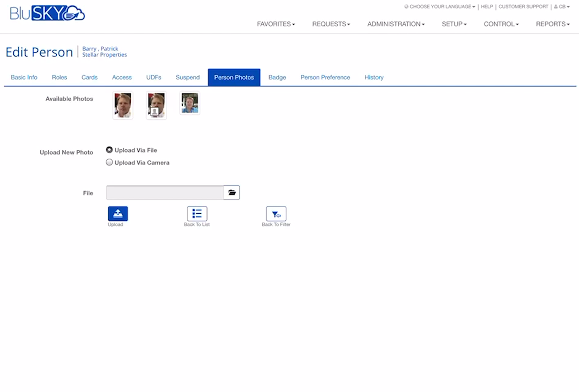Open the Cards tab
The width and height of the screenshot is (579, 392).
coord(90,77)
